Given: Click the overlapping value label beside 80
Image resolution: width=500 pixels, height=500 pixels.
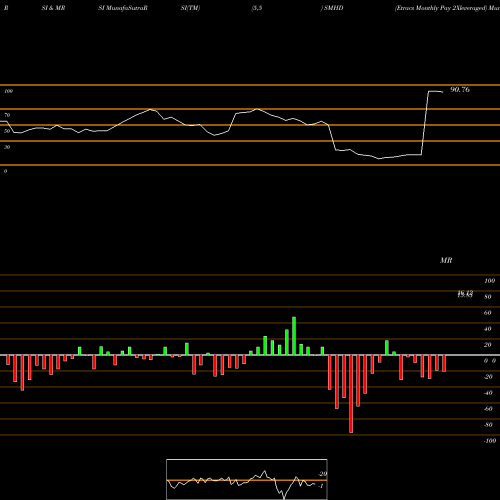Looking at the screenshot, I should pos(465,294).
